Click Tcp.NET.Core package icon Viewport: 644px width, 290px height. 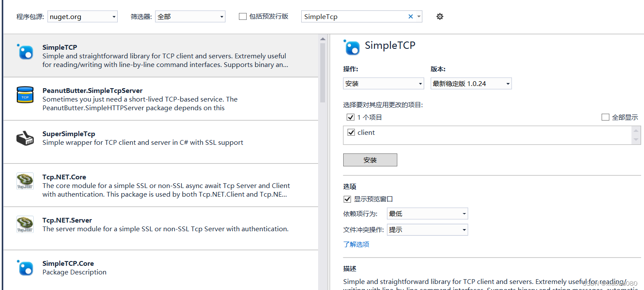coord(25,182)
